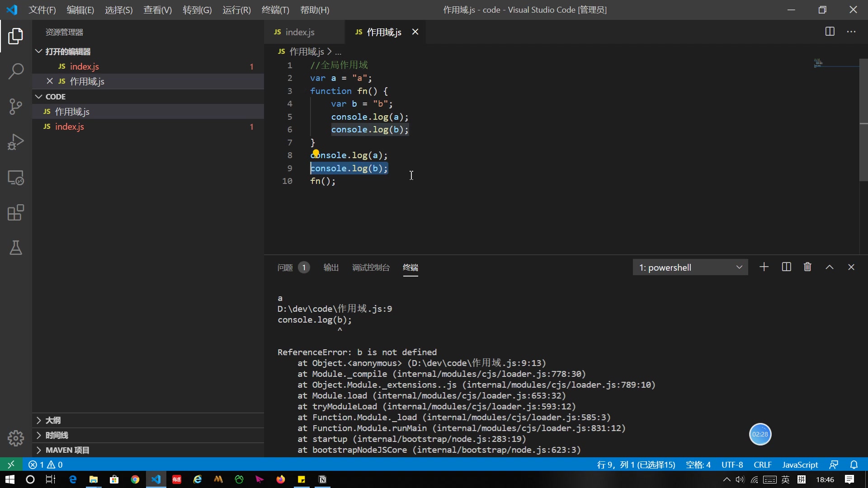Click the editor vertical scrollbar
Viewport: 868px width, 488px height.
[x=863, y=120]
